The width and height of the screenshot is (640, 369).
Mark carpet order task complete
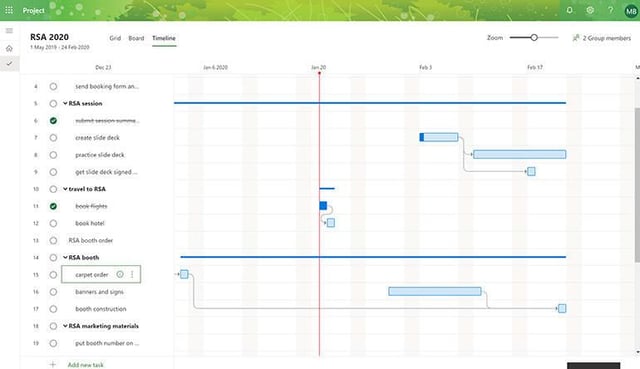click(x=53, y=275)
